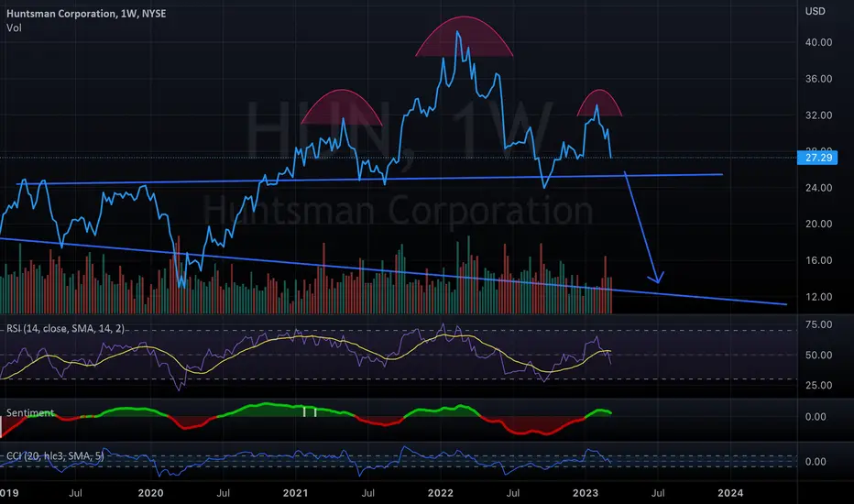Click the 40.00 price axis label

pyautogui.click(x=818, y=42)
